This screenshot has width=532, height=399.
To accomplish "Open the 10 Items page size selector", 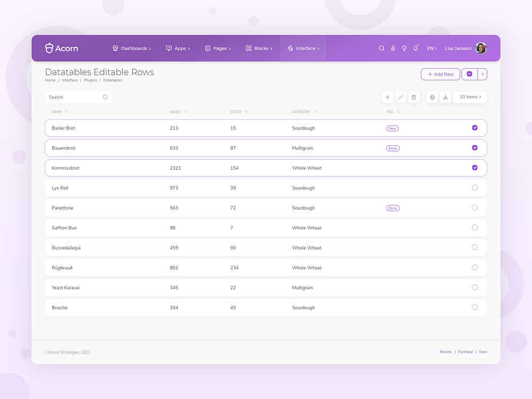I will pyautogui.click(x=470, y=97).
